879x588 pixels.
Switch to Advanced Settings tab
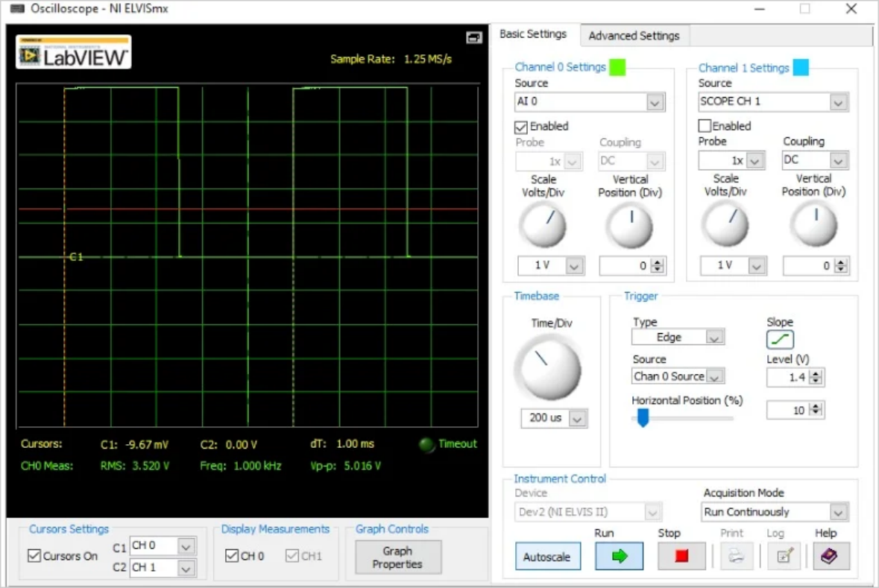pos(634,36)
